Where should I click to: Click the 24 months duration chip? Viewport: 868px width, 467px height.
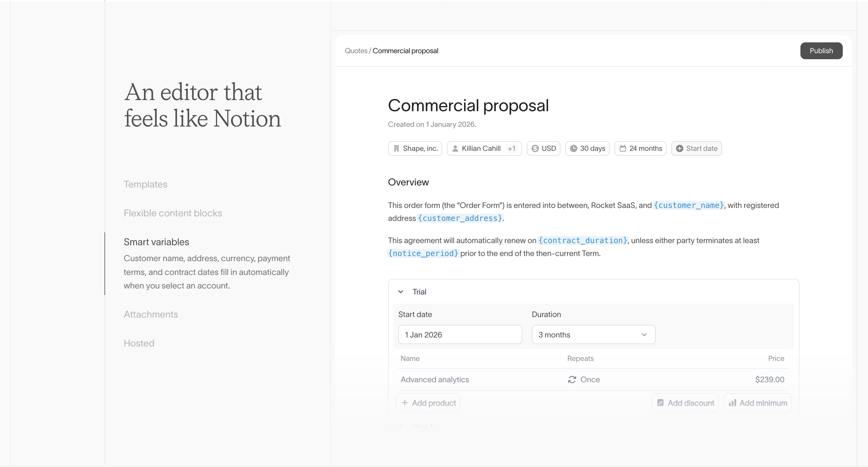tap(641, 148)
